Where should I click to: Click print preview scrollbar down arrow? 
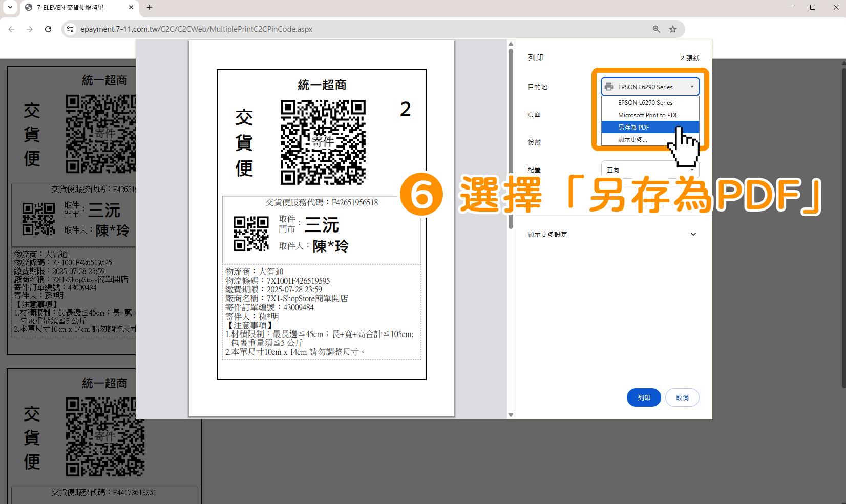coord(511,415)
